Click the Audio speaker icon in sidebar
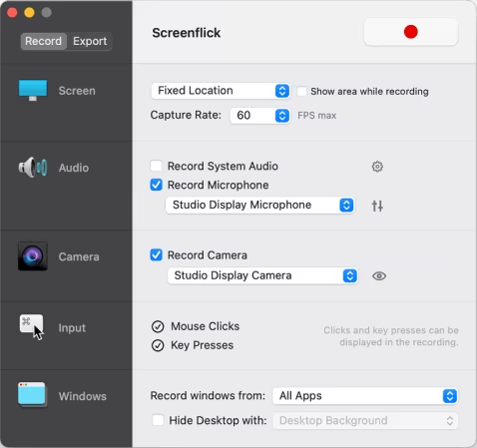This screenshot has height=448, width=477. coord(33,167)
